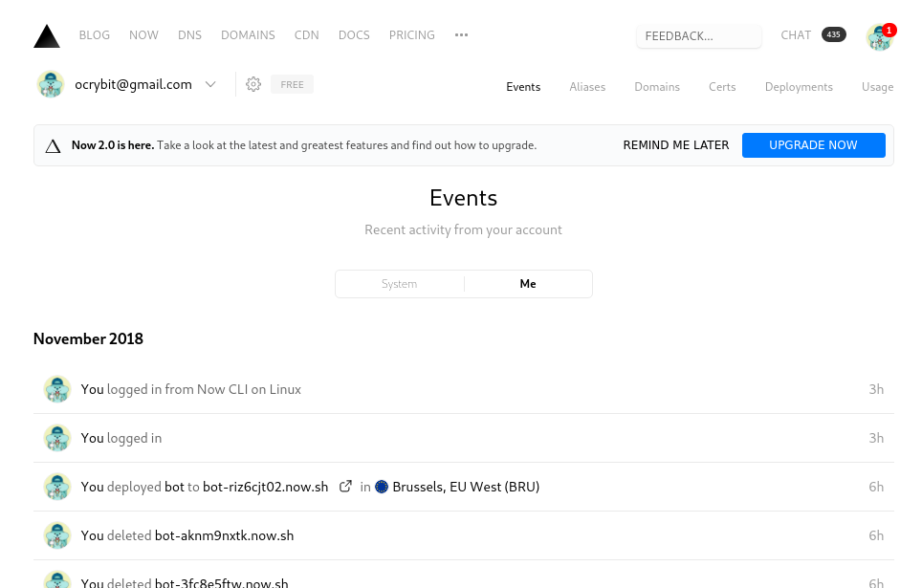Click the Upgrade Now button
The width and height of the screenshot is (922, 588).
point(813,145)
